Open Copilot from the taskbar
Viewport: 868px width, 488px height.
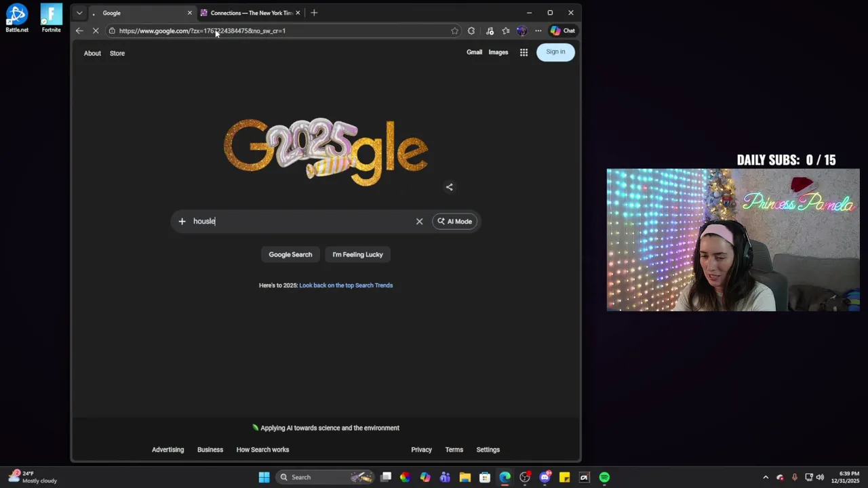coord(425,477)
